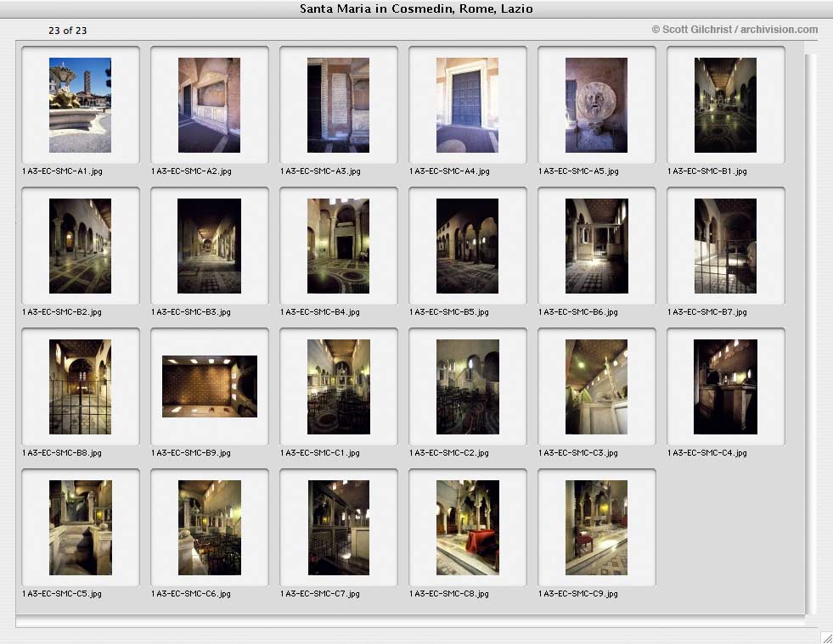Image resolution: width=833 pixels, height=644 pixels.
Task: Click the file name 1A3-EC-SMC-B5.jpg
Action: coord(449,311)
